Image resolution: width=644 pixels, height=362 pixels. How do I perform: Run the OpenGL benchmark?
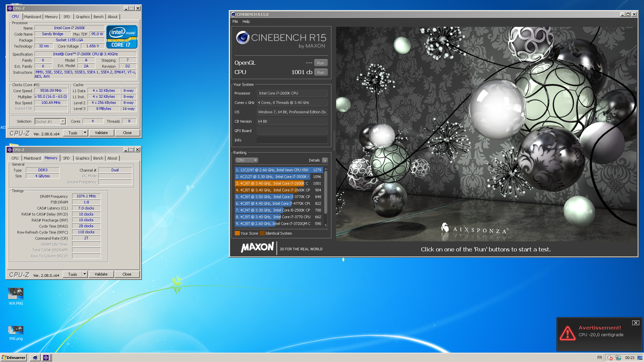pyautogui.click(x=321, y=63)
